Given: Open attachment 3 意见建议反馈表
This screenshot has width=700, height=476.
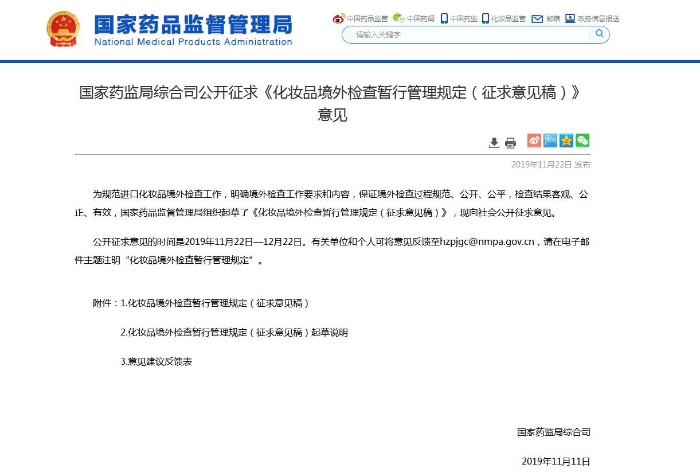Looking at the screenshot, I should 155,360.
